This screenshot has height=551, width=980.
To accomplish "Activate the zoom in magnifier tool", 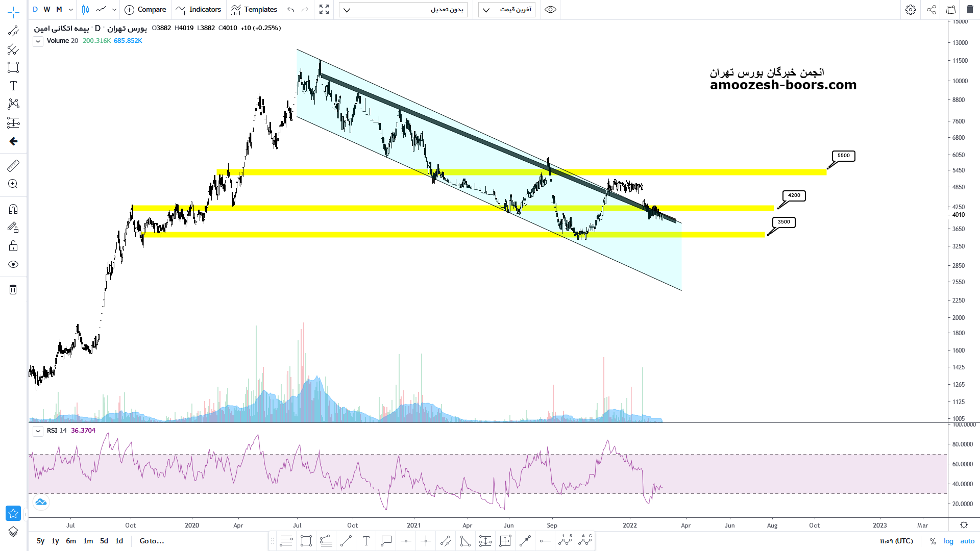I will pyautogui.click(x=13, y=184).
